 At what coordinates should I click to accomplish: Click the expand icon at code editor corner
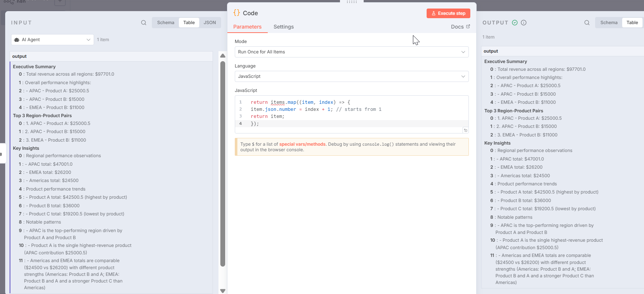pyautogui.click(x=466, y=130)
